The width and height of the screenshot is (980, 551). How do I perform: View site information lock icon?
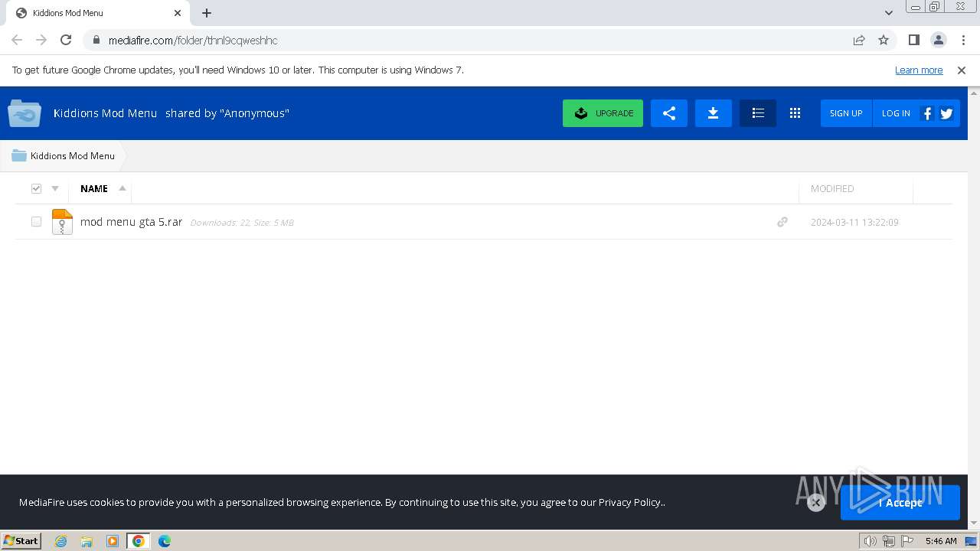(96, 40)
